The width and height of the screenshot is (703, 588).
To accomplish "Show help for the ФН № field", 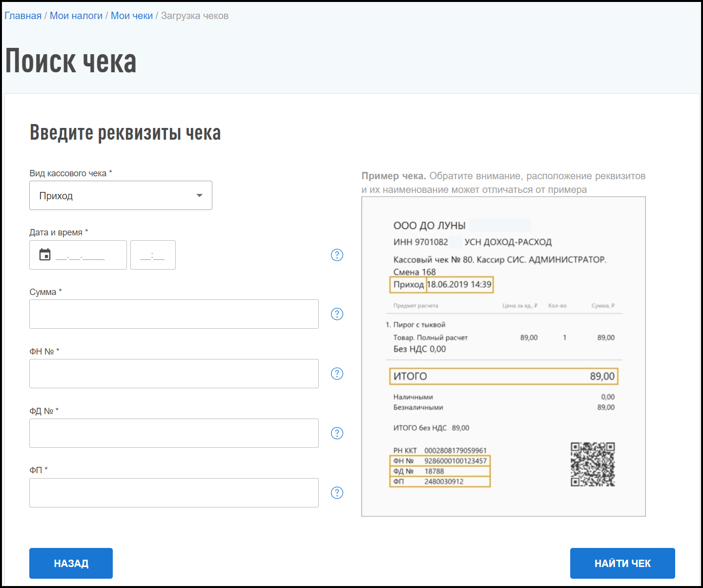I will [x=337, y=374].
